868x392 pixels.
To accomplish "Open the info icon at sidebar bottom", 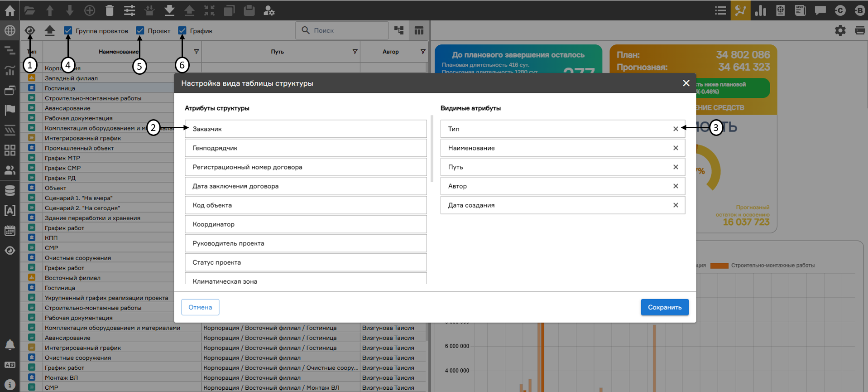I will point(10,385).
